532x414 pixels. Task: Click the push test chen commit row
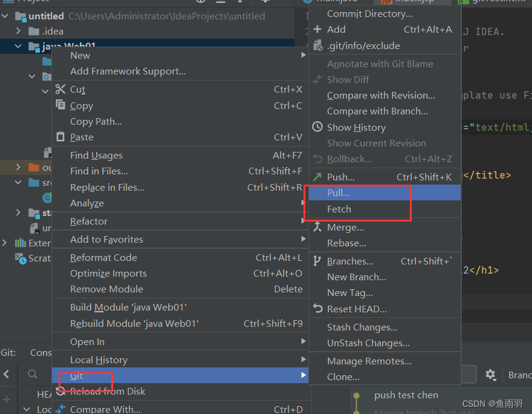pos(440,395)
